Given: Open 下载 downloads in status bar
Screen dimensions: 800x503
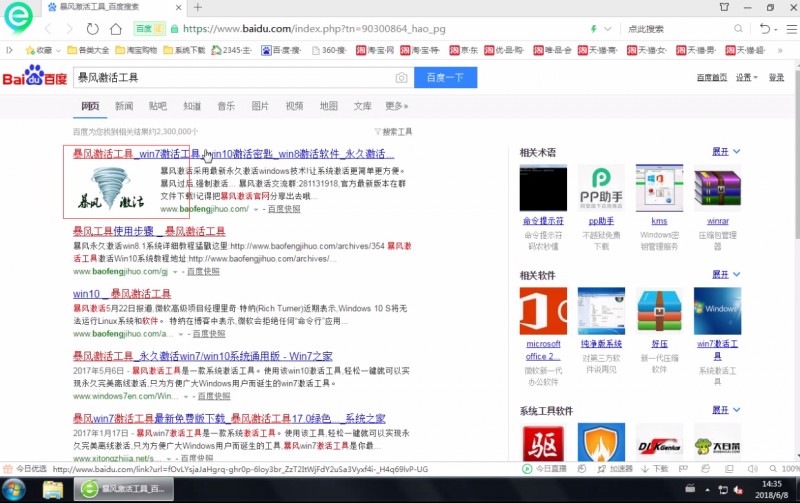Looking at the screenshot, I should point(655,469).
